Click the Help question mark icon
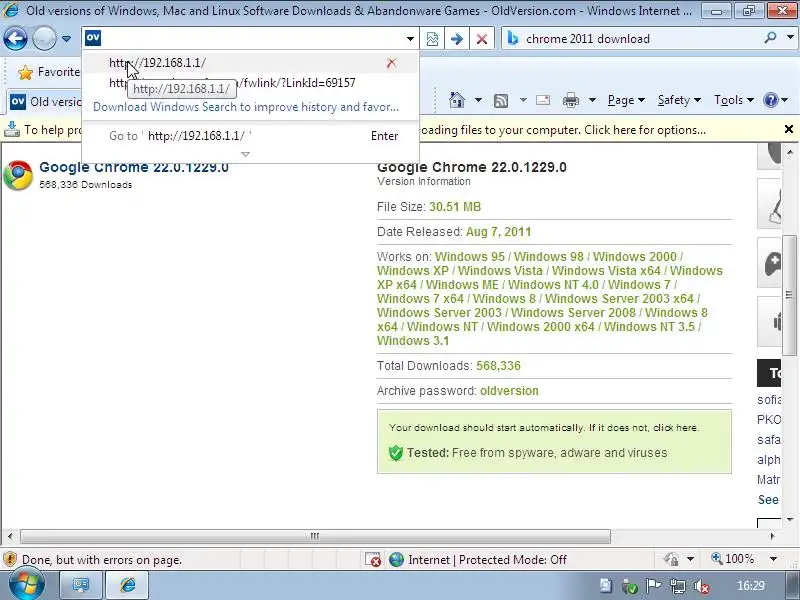The height and width of the screenshot is (600, 800). (x=770, y=100)
